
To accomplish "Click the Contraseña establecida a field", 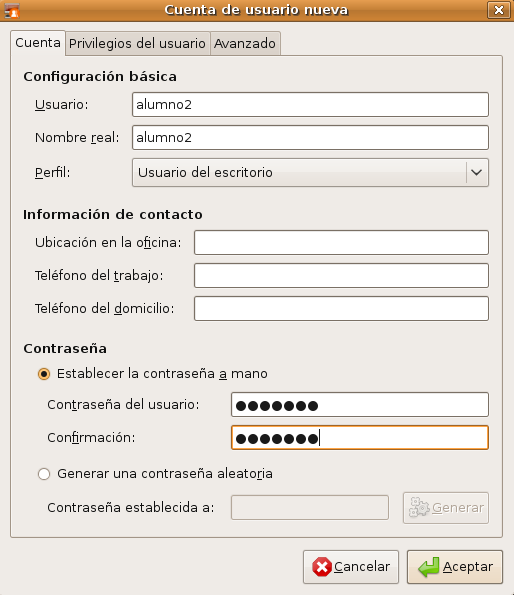I will [x=310, y=507].
